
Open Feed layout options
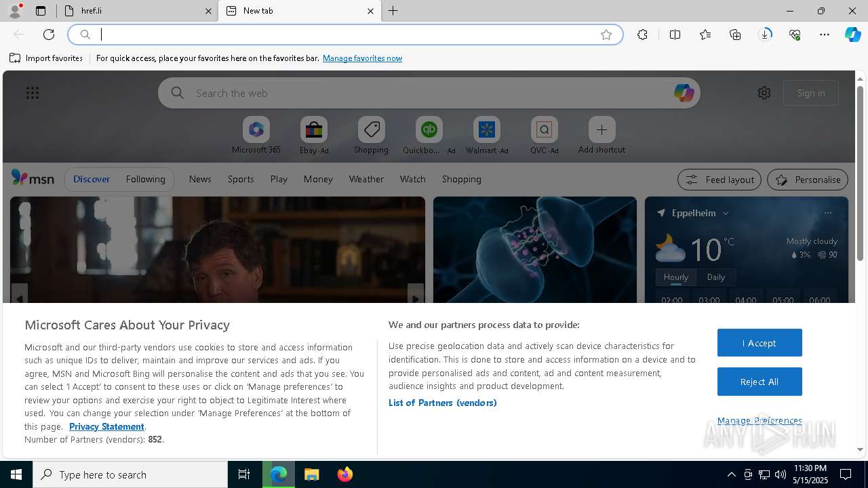pyautogui.click(x=719, y=180)
